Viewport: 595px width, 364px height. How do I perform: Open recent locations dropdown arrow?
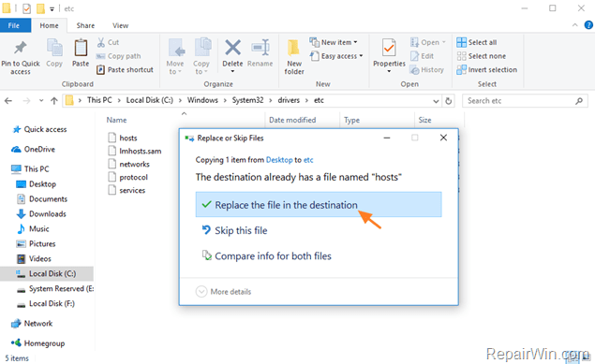[x=41, y=101]
